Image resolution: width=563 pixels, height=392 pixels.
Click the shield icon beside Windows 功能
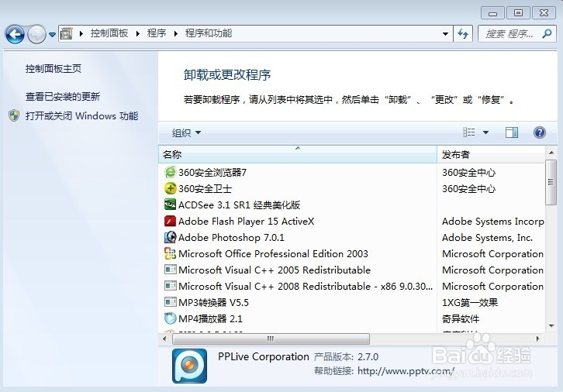click(x=14, y=115)
